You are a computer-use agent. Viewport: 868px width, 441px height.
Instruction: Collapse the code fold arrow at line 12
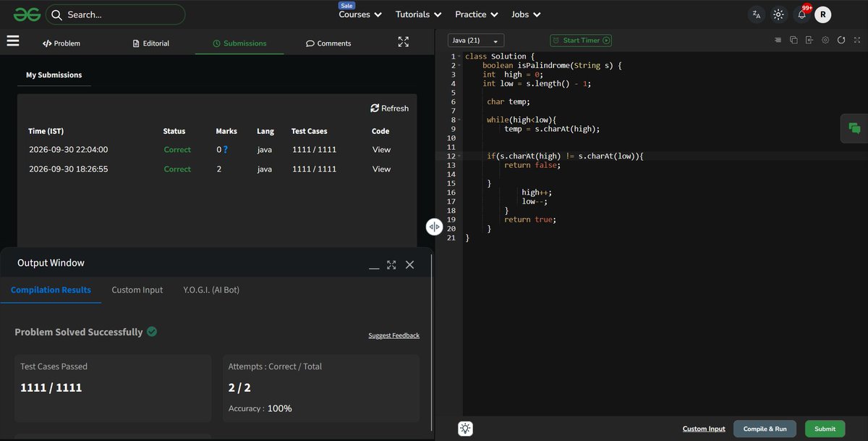[x=459, y=156]
